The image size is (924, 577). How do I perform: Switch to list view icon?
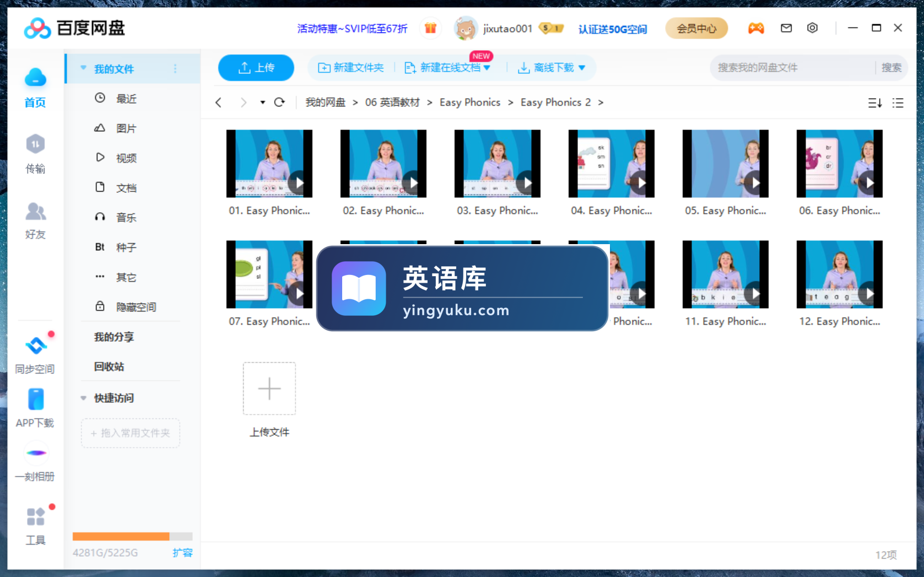pos(898,103)
